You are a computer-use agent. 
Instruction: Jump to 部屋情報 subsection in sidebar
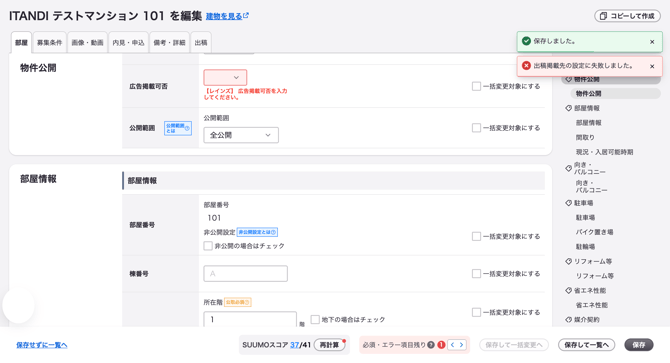tap(588, 123)
